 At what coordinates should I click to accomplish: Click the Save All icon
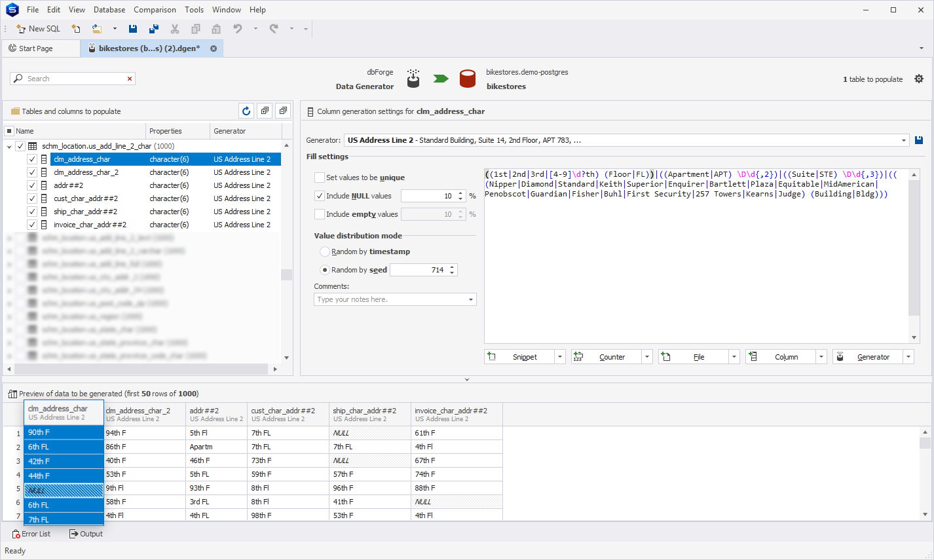[154, 29]
